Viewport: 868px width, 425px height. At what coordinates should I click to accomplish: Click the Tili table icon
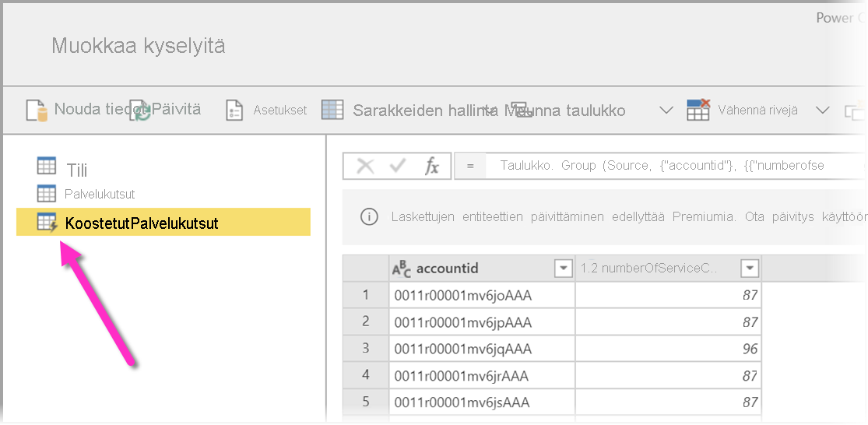coord(47,166)
